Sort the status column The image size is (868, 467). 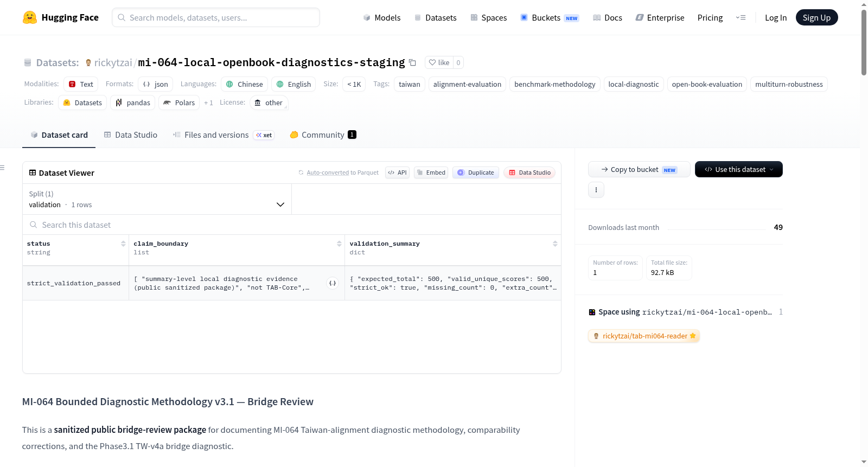coord(123,244)
